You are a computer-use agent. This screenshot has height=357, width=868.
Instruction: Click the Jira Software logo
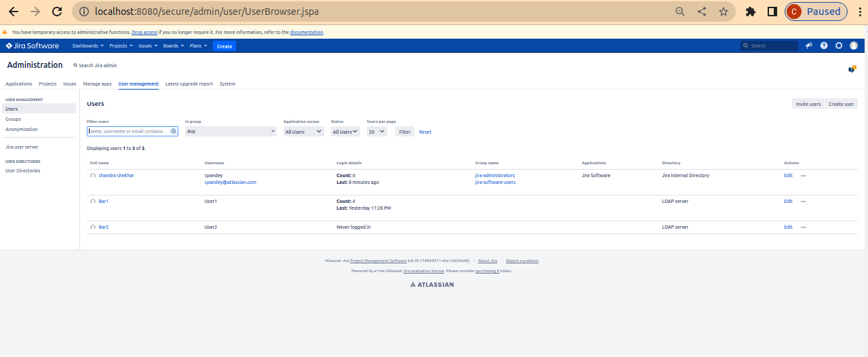[32, 45]
